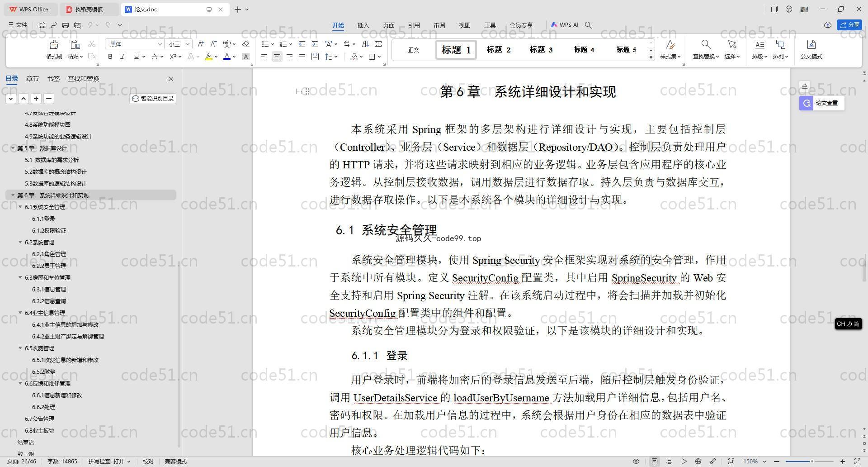Toggle Strikethrough formatting
The image size is (868, 467).
(x=155, y=57)
